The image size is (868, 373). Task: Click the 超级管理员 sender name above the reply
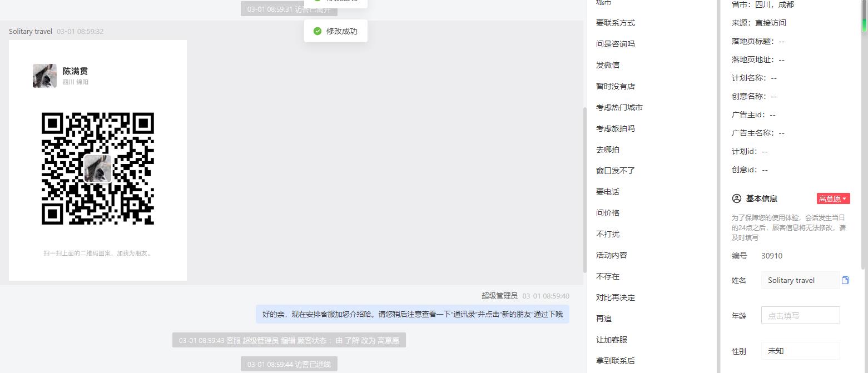pyautogui.click(x=499, y=296)
